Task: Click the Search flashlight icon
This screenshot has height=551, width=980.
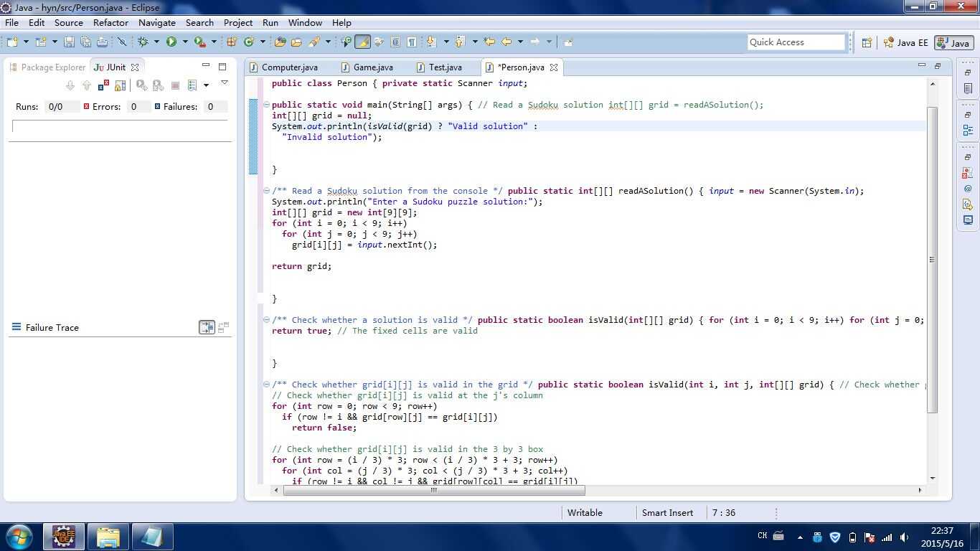Action: (x=314, y=42)
